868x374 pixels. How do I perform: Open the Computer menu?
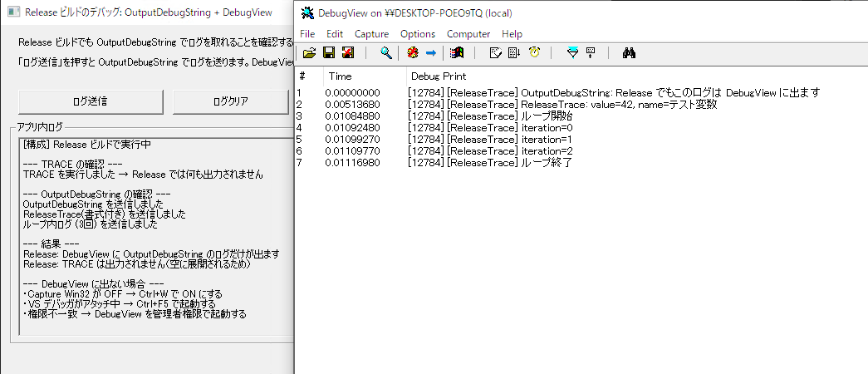468,34
